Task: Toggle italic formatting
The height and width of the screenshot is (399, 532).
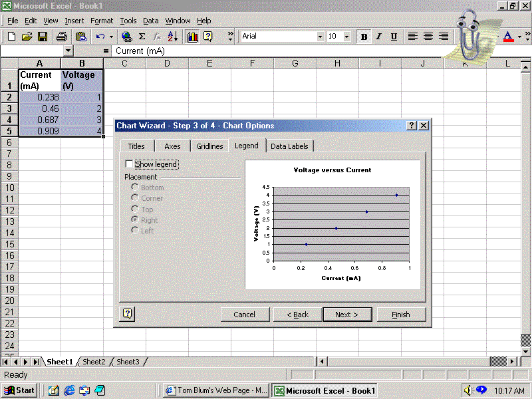Action: [378, 37]
